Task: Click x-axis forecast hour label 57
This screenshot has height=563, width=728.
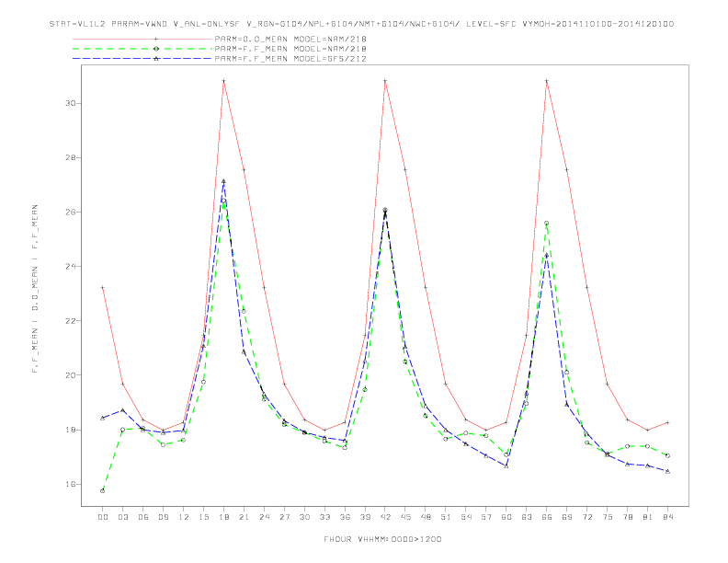Action: [486, 517]
